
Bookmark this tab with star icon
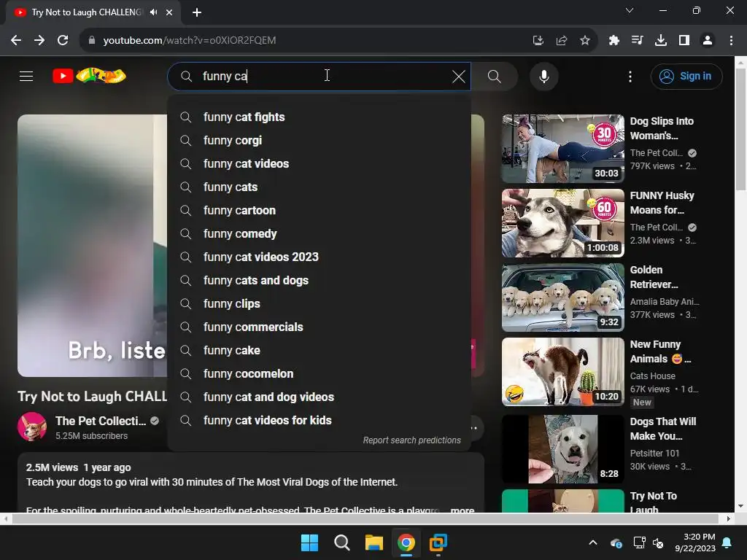click(x=585, y=41)
